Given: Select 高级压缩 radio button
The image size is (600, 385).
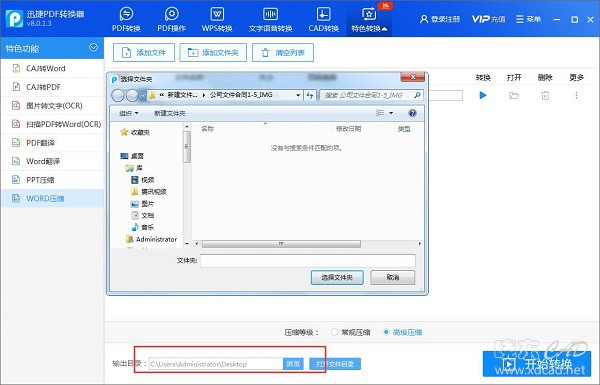Looking at the screenshot, I should (386, 332).
